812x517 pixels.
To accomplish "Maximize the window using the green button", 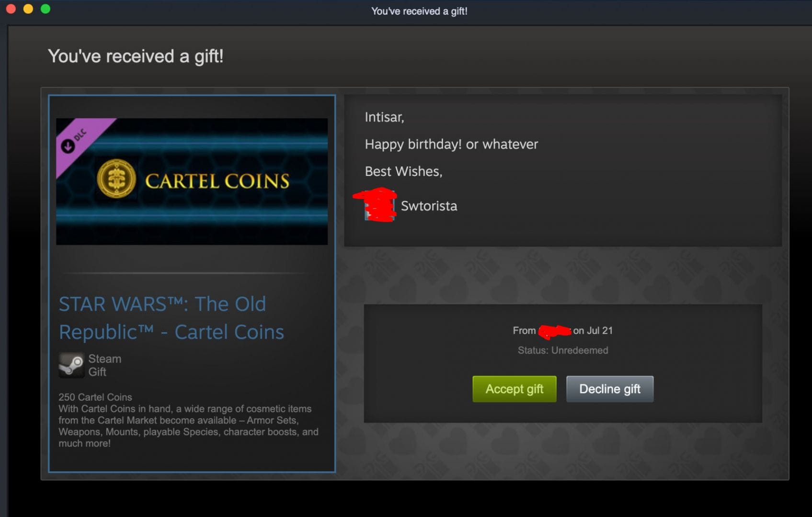I will click(x=46, y=9).
